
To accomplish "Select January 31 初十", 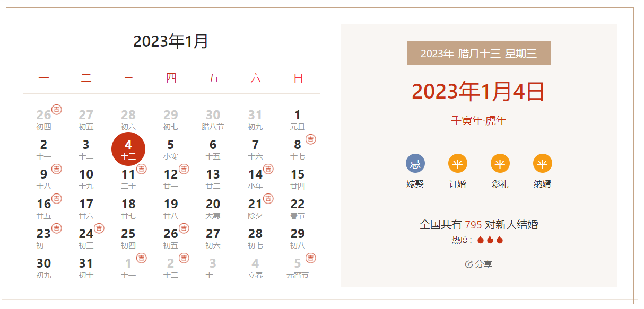I will point(86,268).
